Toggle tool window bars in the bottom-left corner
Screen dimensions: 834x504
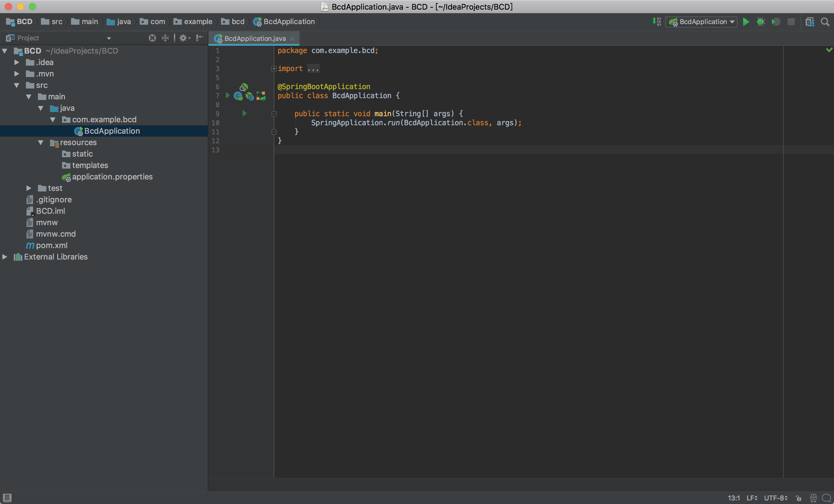7,498
